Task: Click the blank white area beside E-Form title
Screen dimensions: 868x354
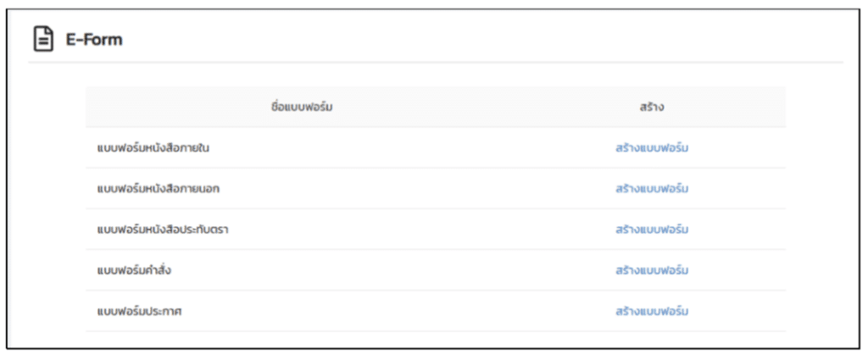Action: click(x=481, y=40)
